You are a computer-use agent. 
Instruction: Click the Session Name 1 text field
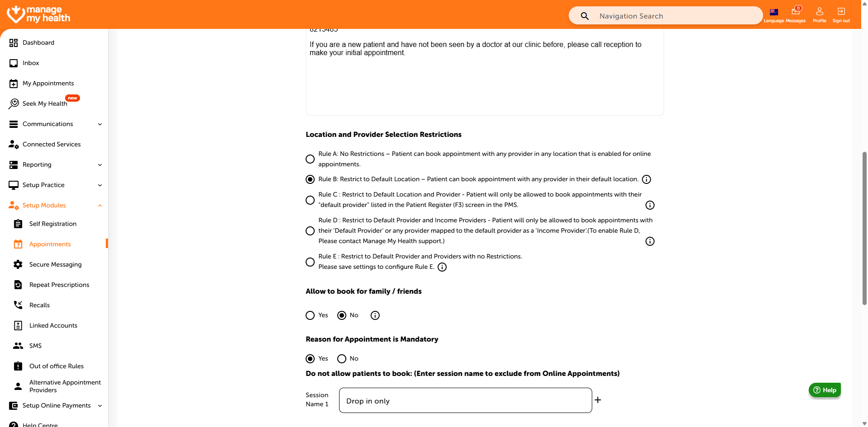point(465,401)
